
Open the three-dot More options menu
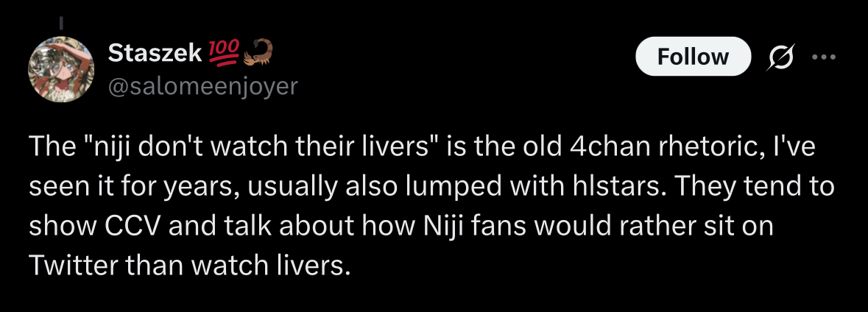tap(823, 57)
